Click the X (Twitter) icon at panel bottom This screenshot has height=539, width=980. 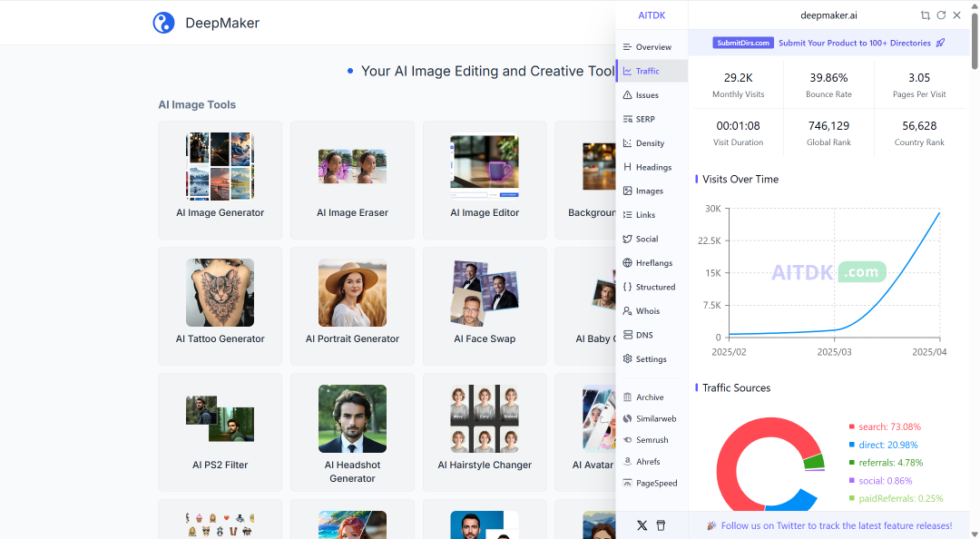642,525
